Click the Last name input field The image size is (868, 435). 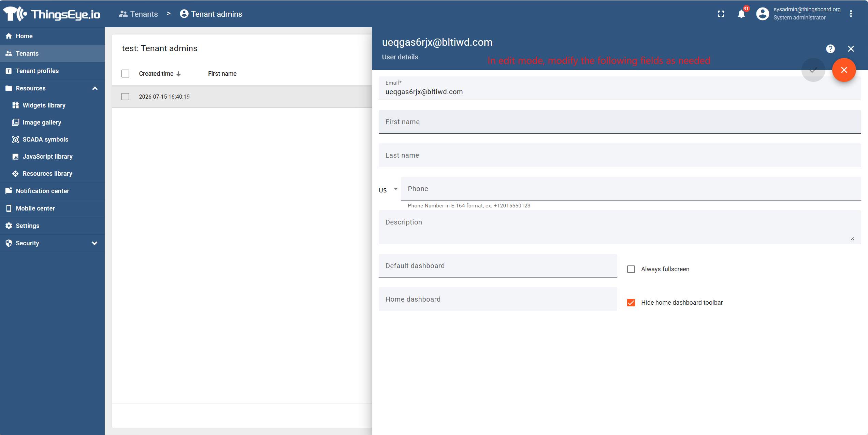point(620,155)
